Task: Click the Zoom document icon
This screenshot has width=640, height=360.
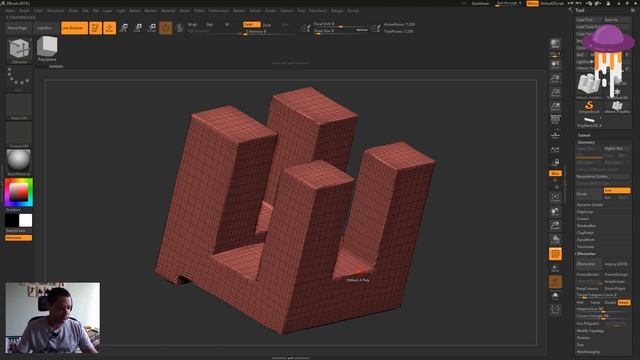Action: pyautogui.click(x=555, y=78)
